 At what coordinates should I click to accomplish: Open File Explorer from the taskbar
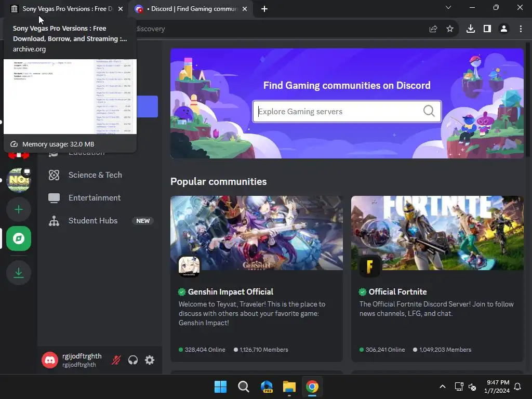(x=289, y=387)
